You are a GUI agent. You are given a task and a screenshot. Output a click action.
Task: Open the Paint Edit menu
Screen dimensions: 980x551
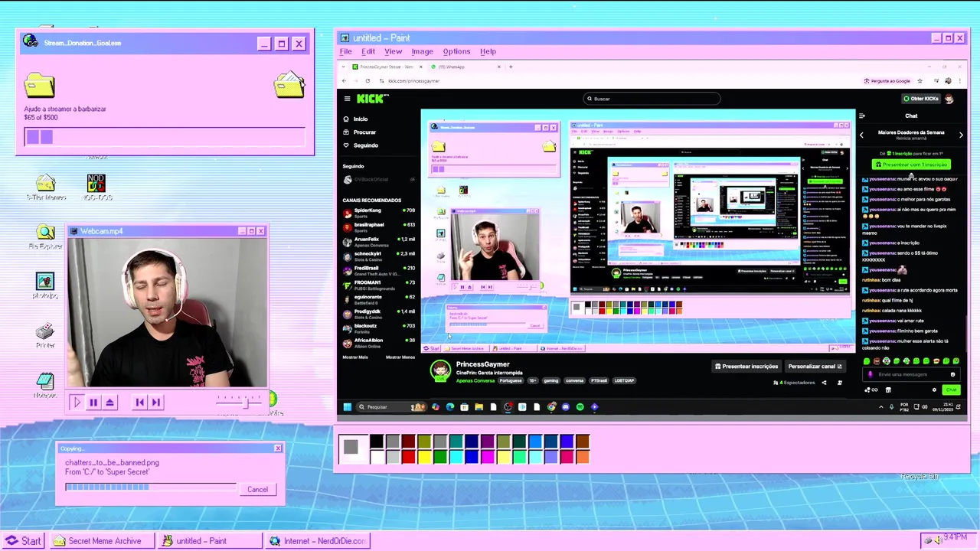click(x=368, y=51)
